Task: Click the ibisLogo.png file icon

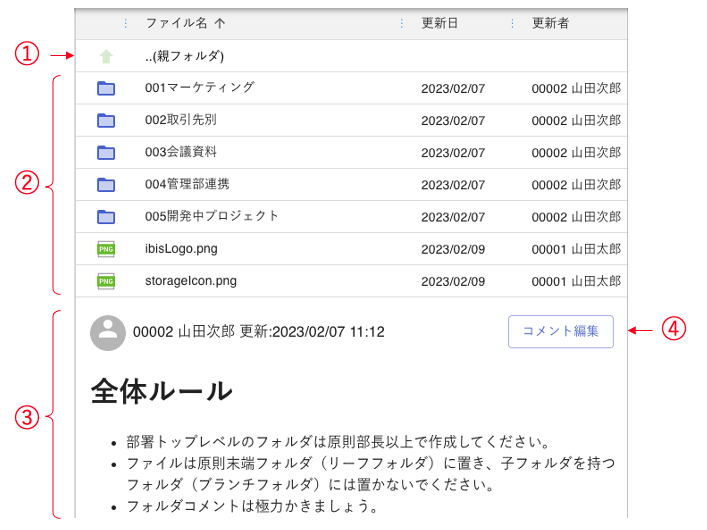Action: tap(106, 249)
